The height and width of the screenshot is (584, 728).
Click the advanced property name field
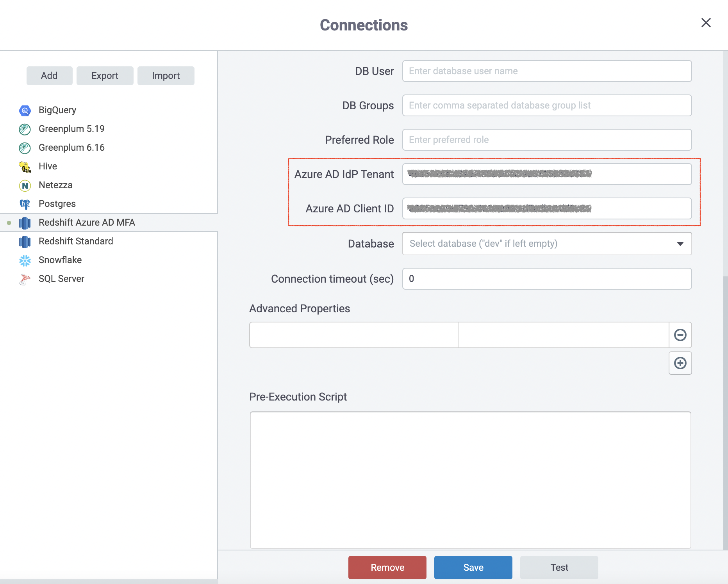354,335
